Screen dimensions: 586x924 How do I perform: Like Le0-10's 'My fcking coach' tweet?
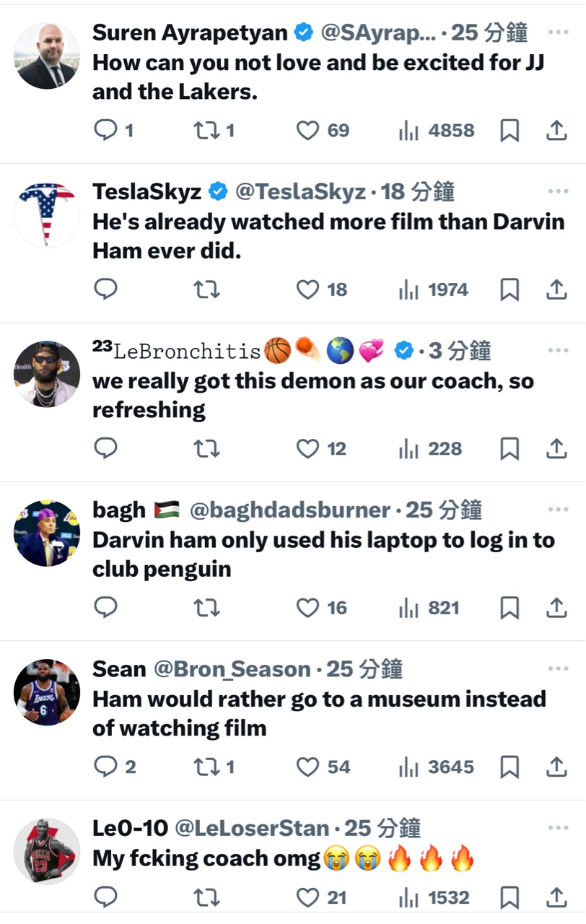click(308, 897)
